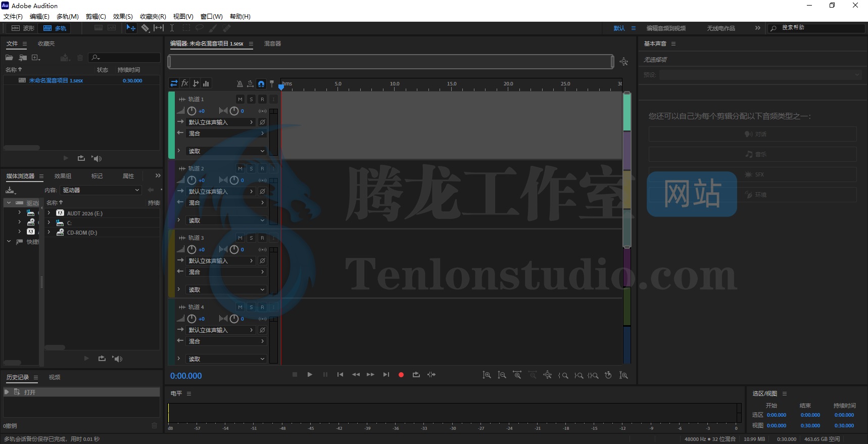Open the 驱动器 content dropdown
Viewport: 868px width, 444px height.
101,190
